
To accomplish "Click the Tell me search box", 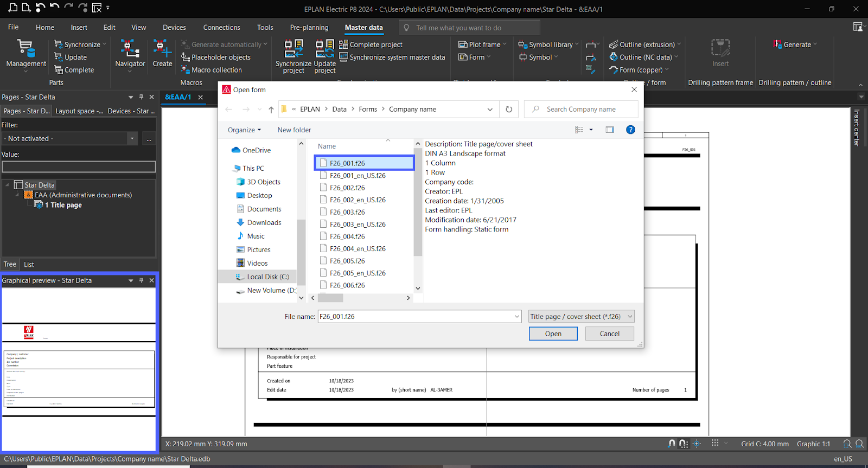I will point(469,28).
